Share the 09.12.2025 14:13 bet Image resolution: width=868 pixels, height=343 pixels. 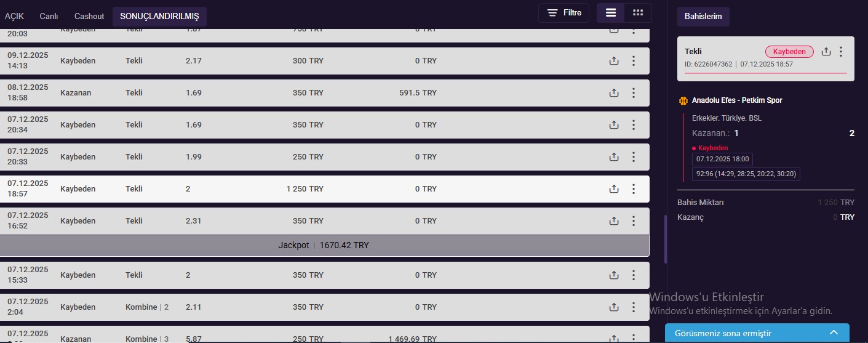pyautogui.click(x=613, y=61)
